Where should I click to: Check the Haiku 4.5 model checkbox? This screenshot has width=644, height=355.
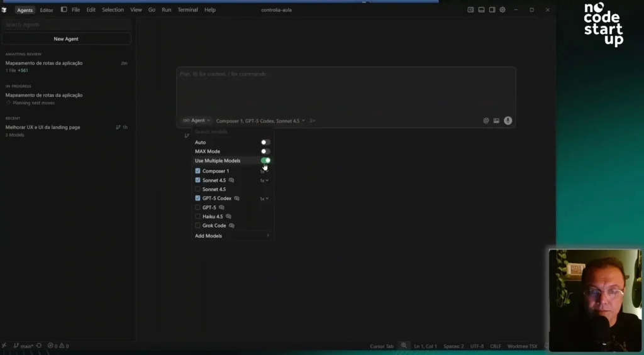click(198, 216)
